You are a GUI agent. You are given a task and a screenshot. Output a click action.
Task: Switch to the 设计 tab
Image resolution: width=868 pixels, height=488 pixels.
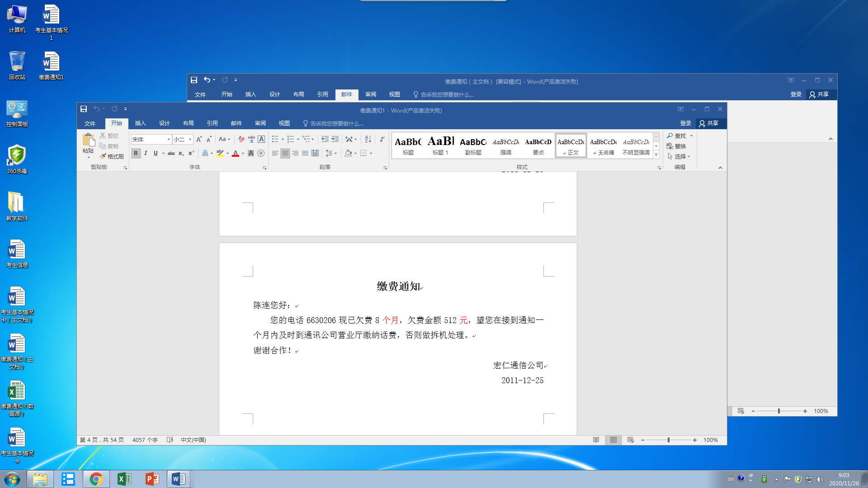coord(165,123)
